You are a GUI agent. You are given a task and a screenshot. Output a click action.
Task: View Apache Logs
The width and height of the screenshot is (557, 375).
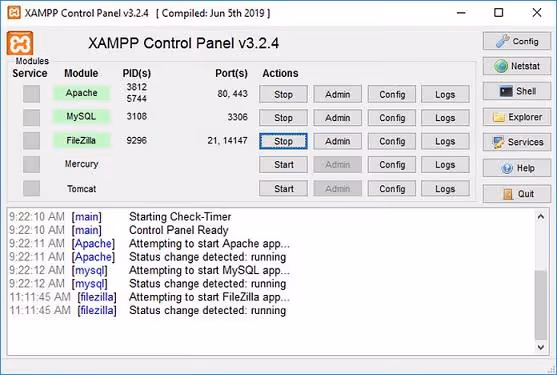tap(445, 94)
